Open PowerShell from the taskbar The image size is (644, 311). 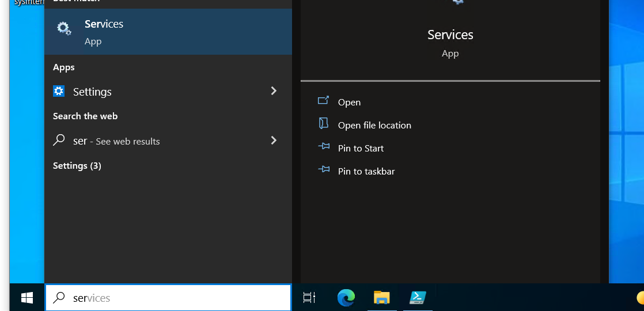tap(418, 298)
